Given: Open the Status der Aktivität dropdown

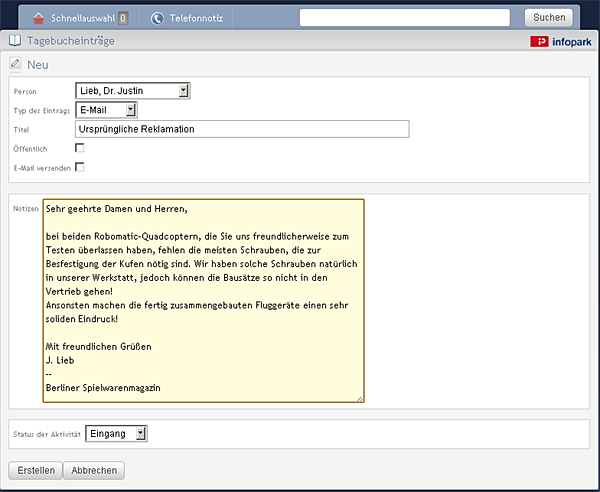Looking at the screenshot, I should point(116,433).
